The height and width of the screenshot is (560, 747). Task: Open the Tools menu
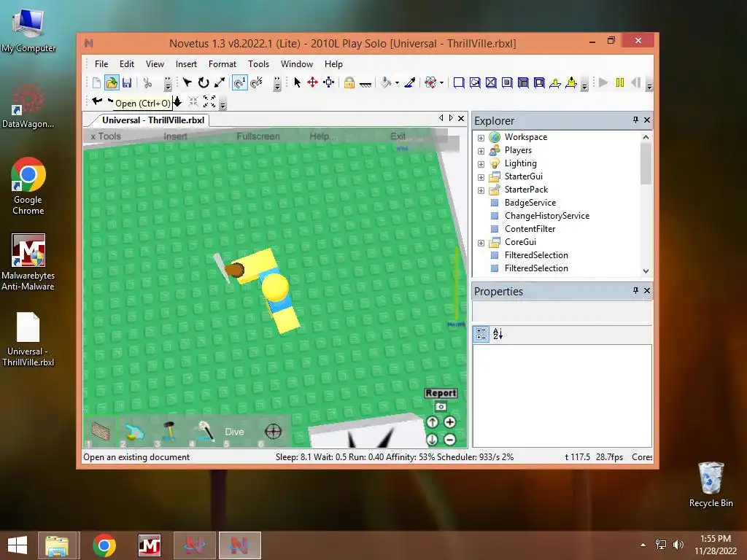click(x=259, y=64)
